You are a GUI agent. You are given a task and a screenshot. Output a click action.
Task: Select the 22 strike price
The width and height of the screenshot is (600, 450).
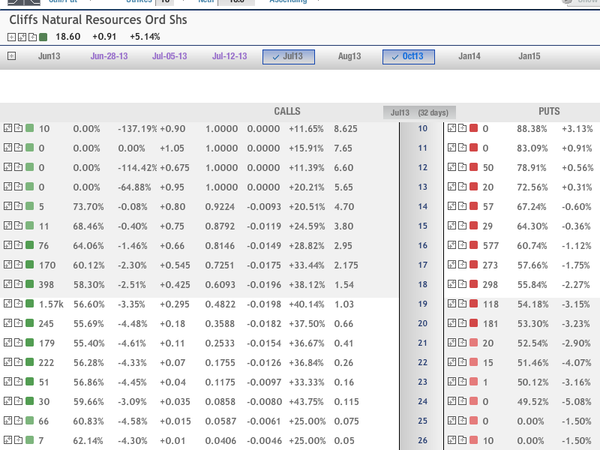point(422,363)
